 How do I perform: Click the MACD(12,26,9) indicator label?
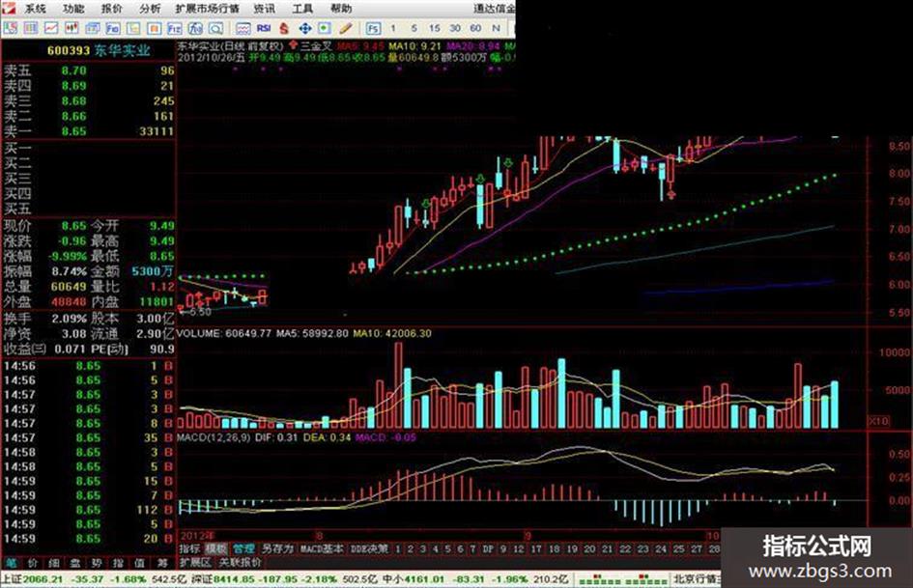(x=214, y=437)
